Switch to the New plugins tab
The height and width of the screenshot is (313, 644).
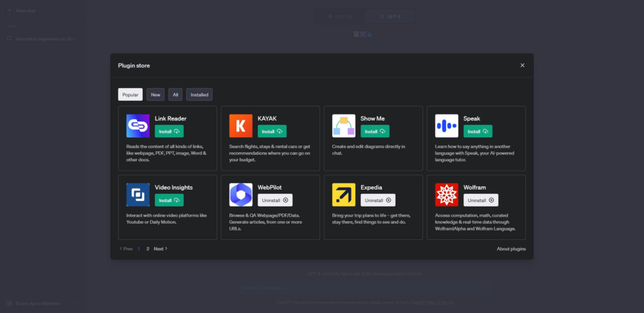155,94
